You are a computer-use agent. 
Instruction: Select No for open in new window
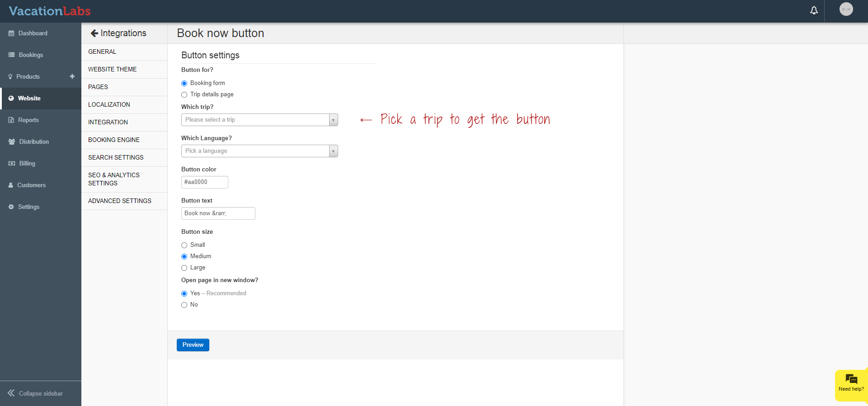[x=184, y=305]
